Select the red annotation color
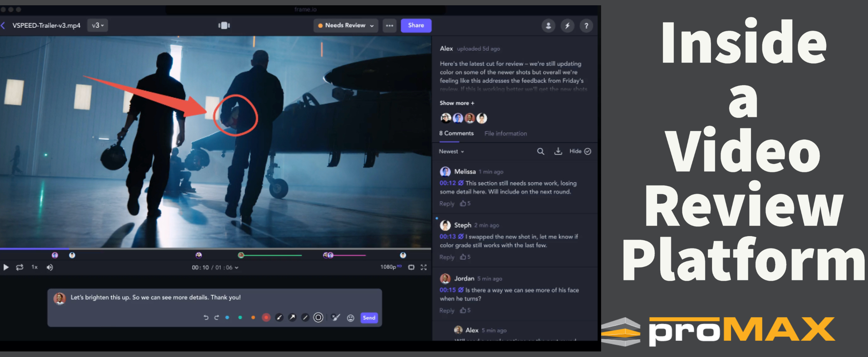Screen dimensions: 868x357 click(266, 317)
